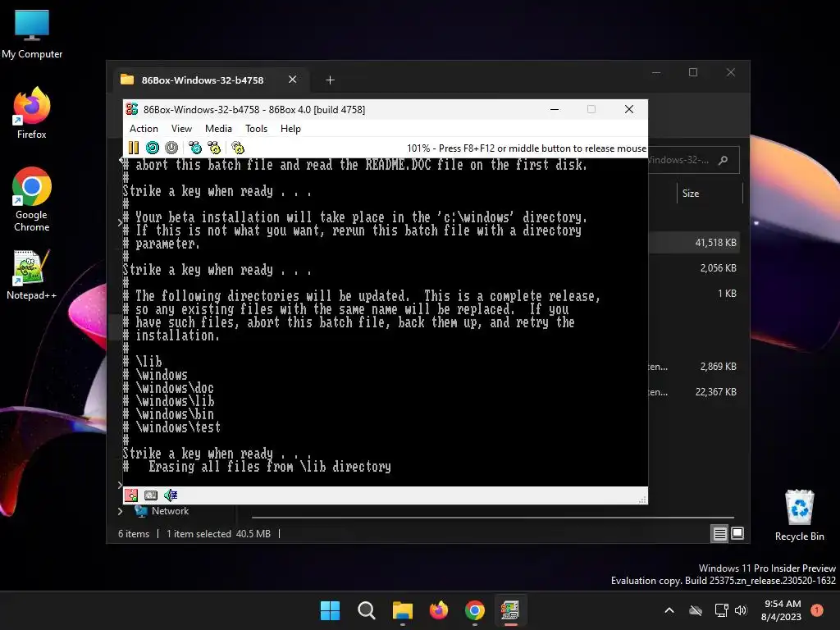Open the Recycle Bin desktop icon
Viewport: 840px width, 630px height.
799,515
